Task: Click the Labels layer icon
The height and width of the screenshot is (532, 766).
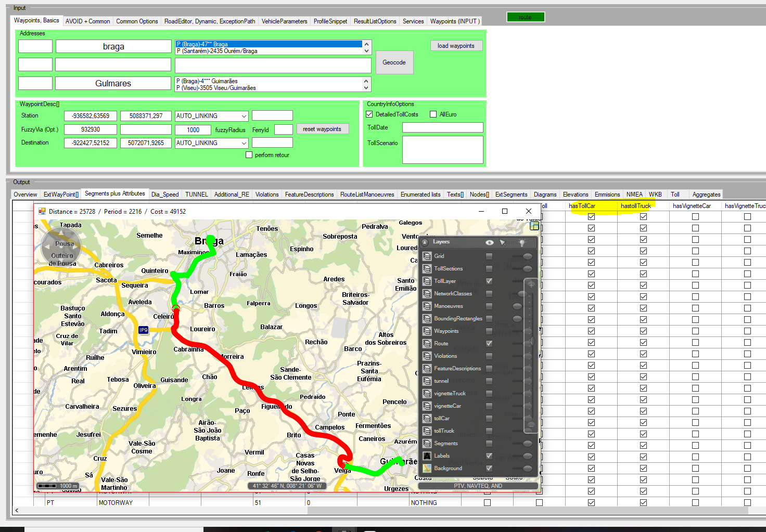Action: click(427, 456)
